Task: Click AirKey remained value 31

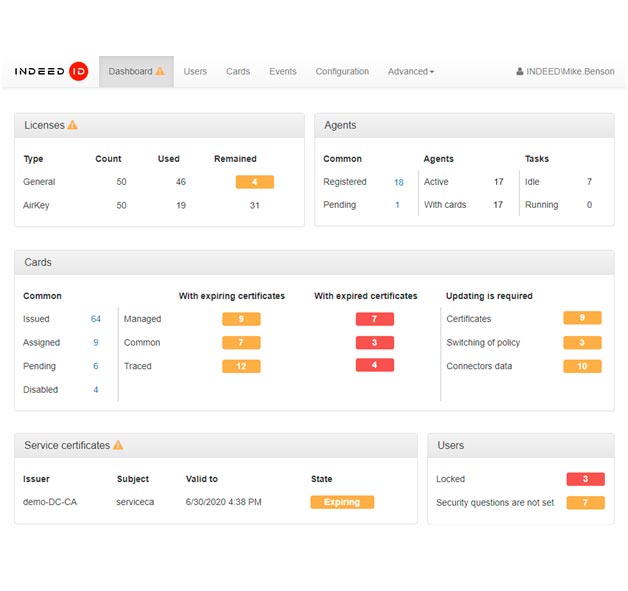Action: [255, 205]
